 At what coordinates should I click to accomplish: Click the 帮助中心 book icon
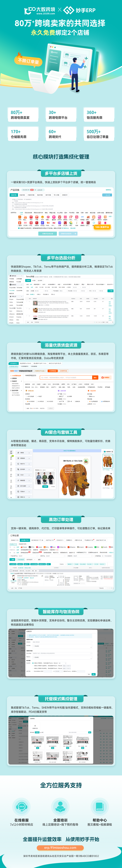click(x=99, y=807)
